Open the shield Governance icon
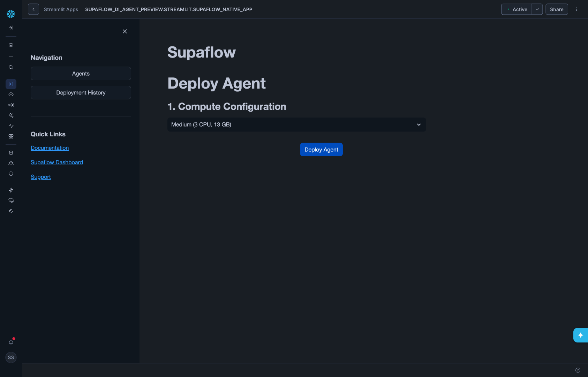This screenshot has width=588, height=377. (11, 174)
